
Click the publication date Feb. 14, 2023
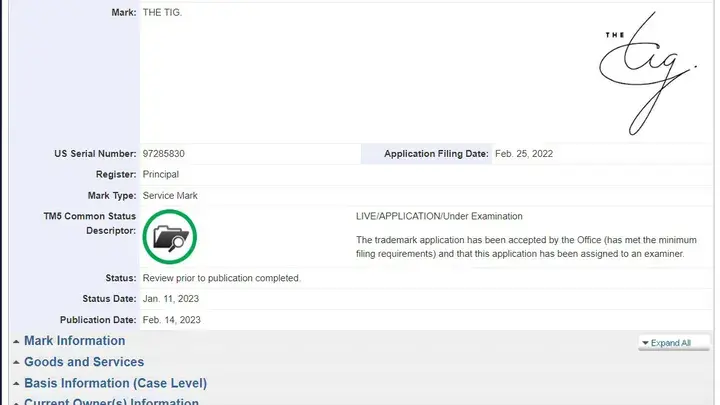coord(172,320)
